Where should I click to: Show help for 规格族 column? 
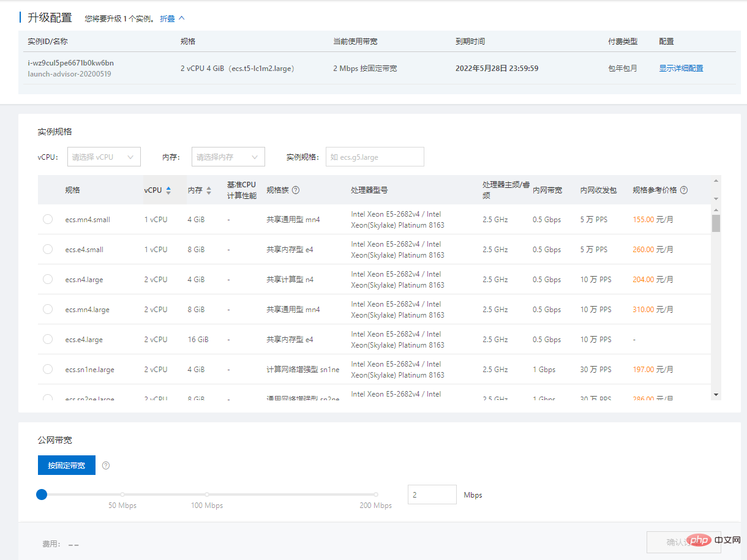(296, 190)
